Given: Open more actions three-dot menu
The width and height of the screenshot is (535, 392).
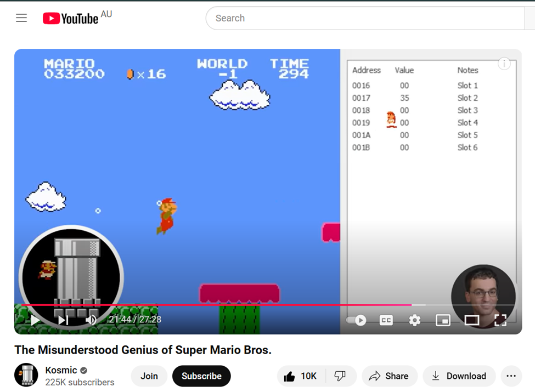Looking at the screenshot, I should pyautogui.click(x=511, y=376).
